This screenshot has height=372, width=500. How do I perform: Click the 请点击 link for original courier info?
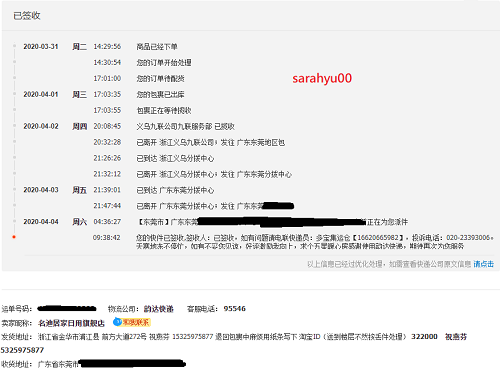(483, 264)
